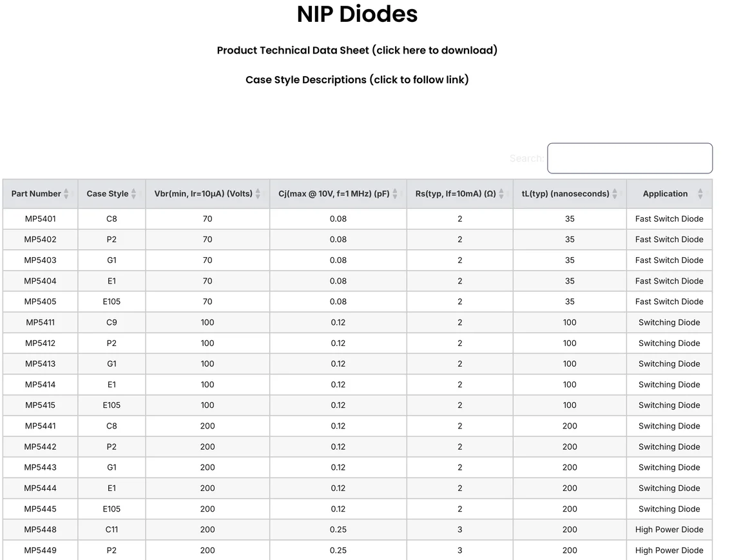
Task: Select part number MP5401 cell
Action: click(x=41, y=219)
